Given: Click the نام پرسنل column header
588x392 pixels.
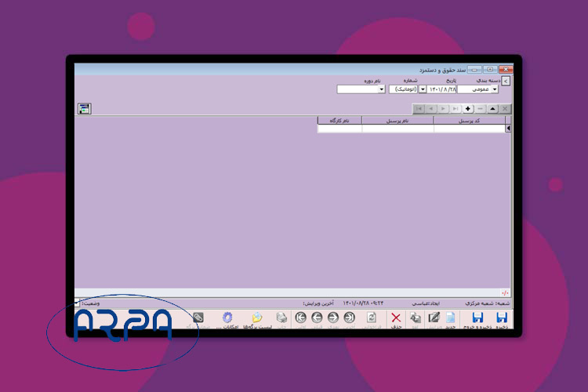Looking at the screenshot, I should (397, 121).
